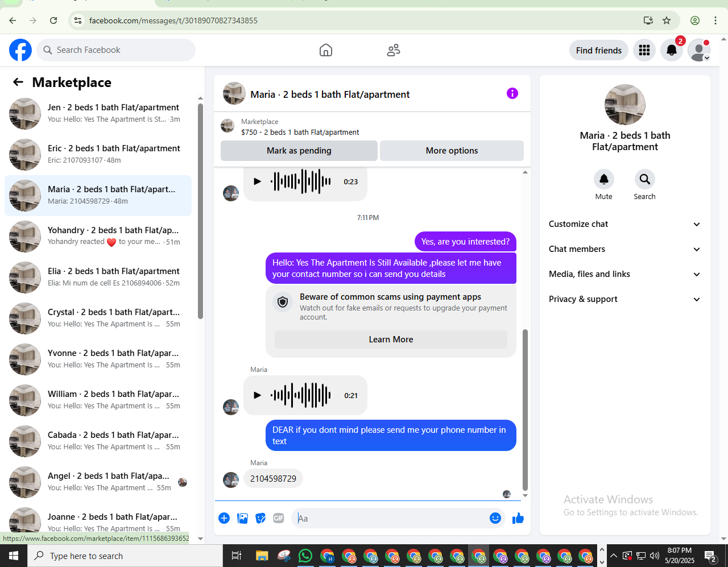Open Elia's apartment conversation

point(98,277)
